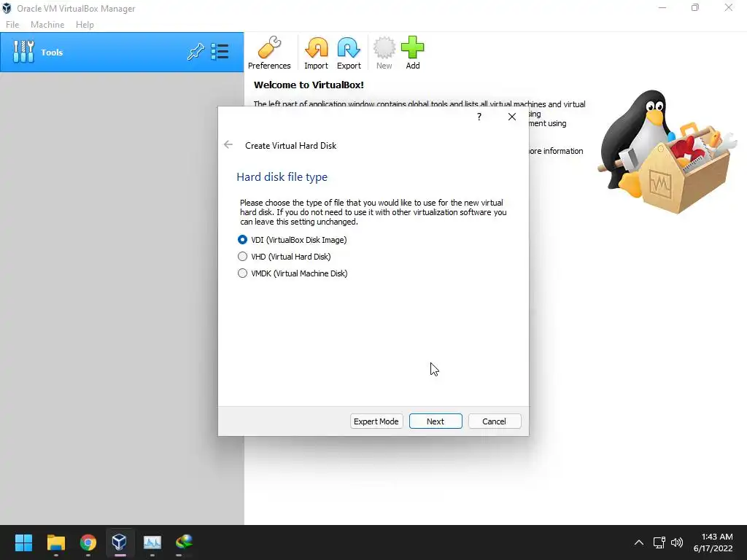747x560 pixels.
Task: Cancel the hard disk creation
Action: (494, 421)
